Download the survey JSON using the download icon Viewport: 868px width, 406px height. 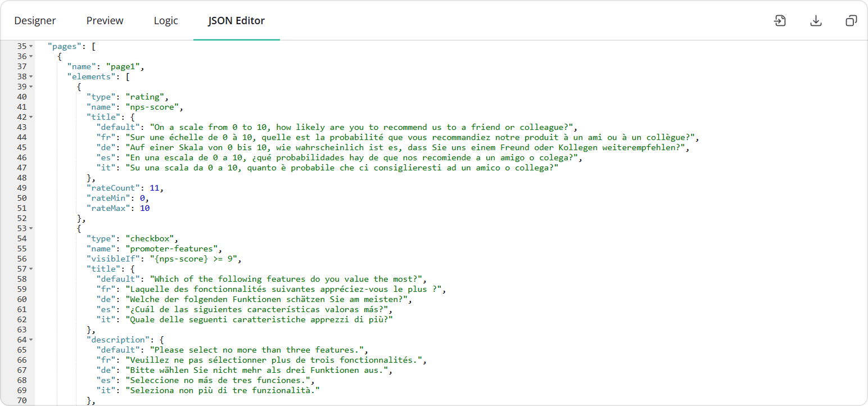click(815, 20)
